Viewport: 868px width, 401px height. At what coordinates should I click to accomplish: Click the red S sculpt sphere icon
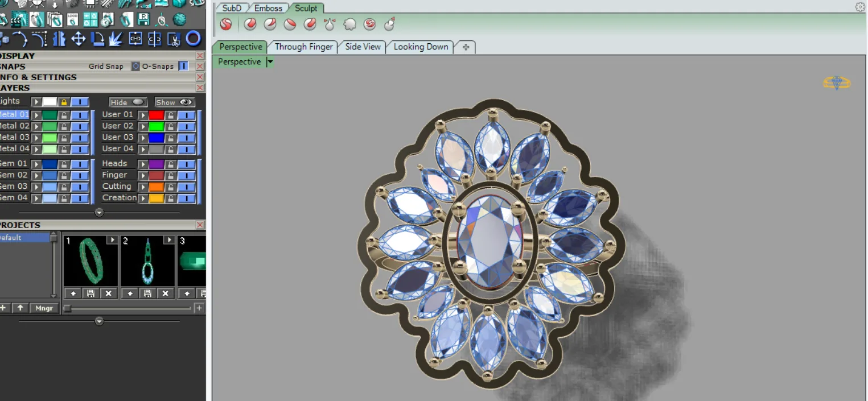point(227,24)
